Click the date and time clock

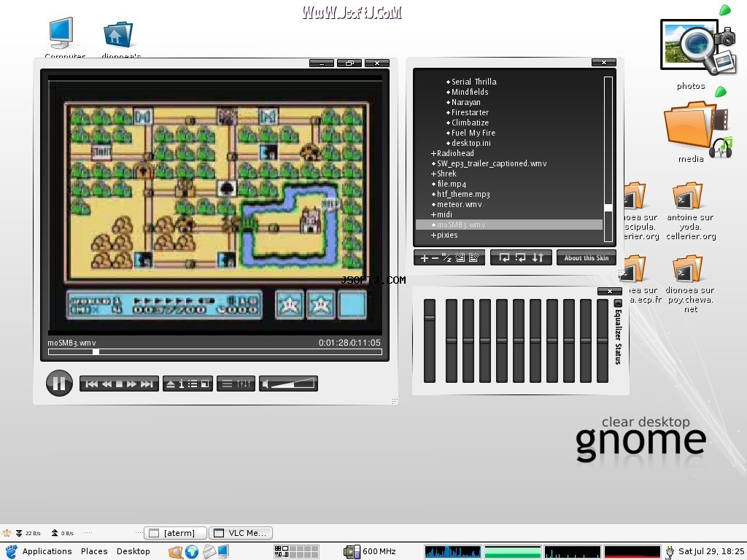(x=711, y=551)
